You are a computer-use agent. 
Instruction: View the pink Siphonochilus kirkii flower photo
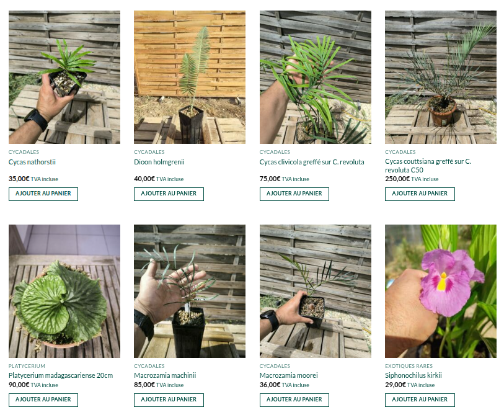click(x=441, y=291)
